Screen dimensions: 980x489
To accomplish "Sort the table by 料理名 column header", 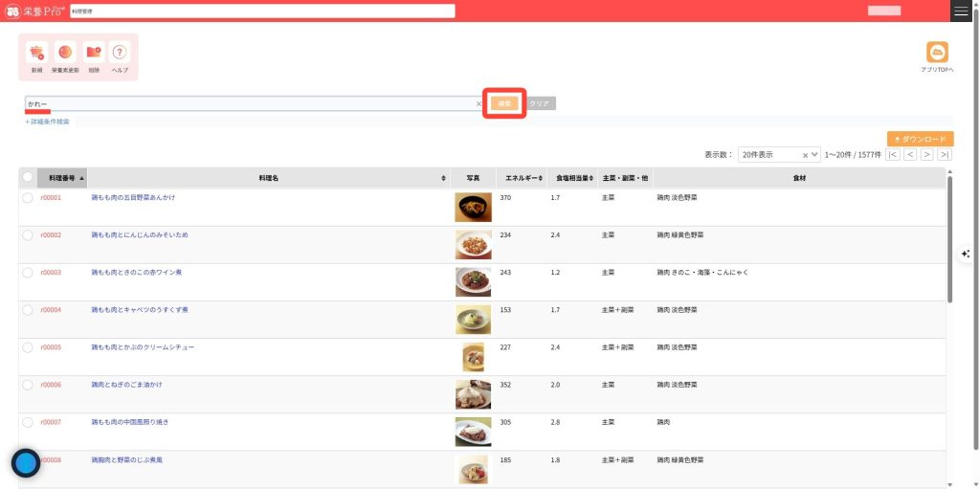I will pyautogui.click(x=268, y=178).
